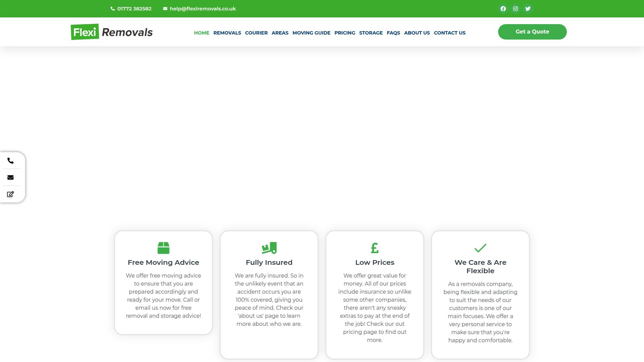Click the Flexi Removals logo
Viewport: 644px width, 362px height.
pos(112,32)
